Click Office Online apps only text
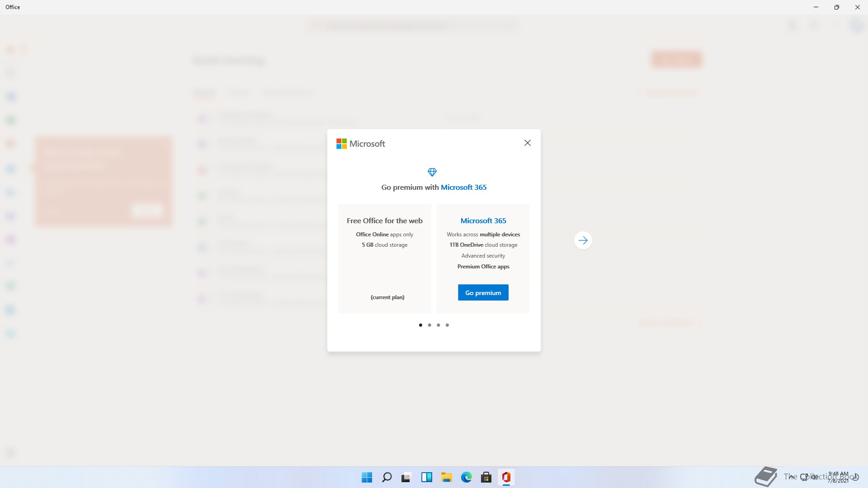 click(384, 235)
